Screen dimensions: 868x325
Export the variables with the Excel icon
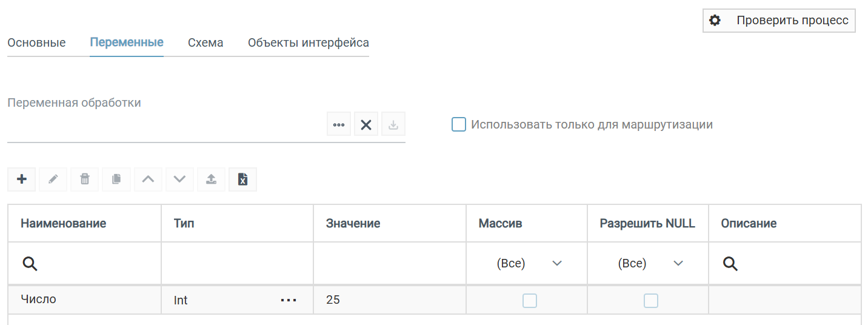(x=242, y=179)
